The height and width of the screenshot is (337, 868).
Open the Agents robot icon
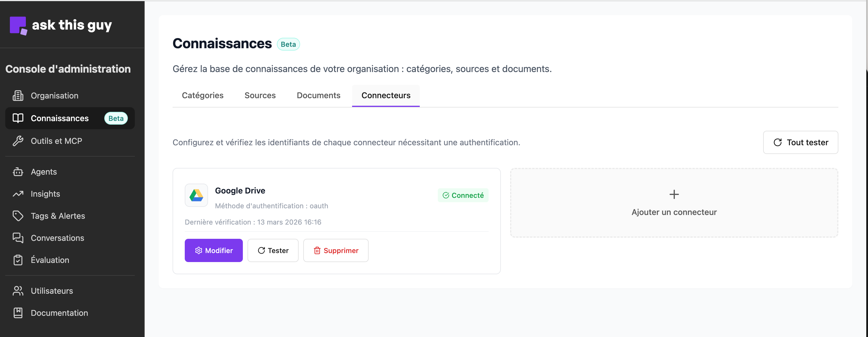[x=18, y=171]
